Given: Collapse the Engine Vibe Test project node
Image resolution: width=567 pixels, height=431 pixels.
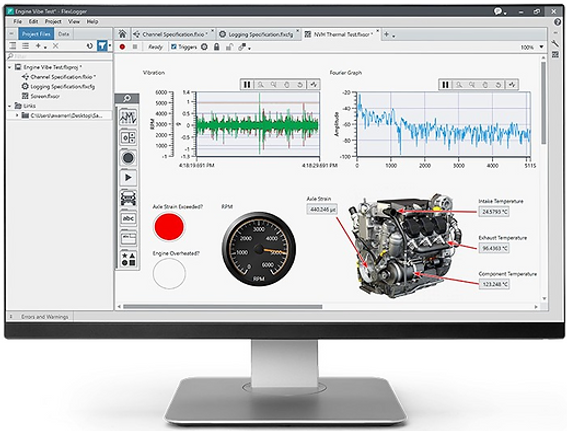Looking at the screenshot, I should pos(10,67).
